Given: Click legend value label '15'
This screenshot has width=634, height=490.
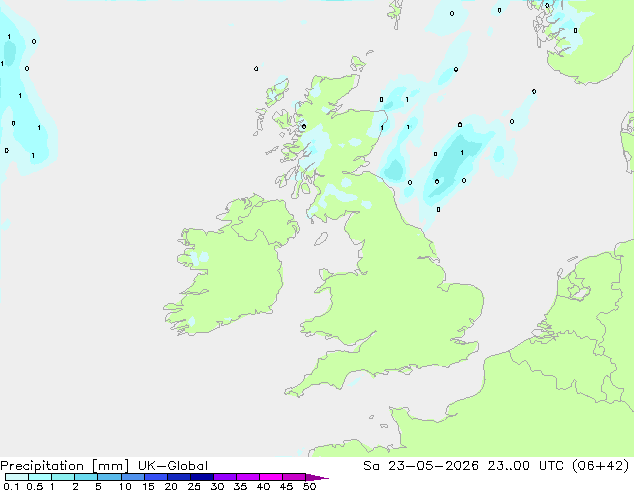Looking at the screenshot, I should pyautogui.click(x=148, y=486).
